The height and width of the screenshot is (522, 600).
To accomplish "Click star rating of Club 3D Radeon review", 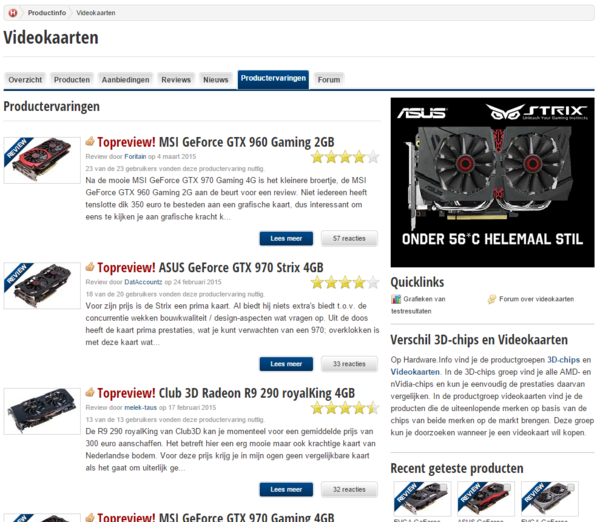I will pyautogui.click(x=345, y=408).
